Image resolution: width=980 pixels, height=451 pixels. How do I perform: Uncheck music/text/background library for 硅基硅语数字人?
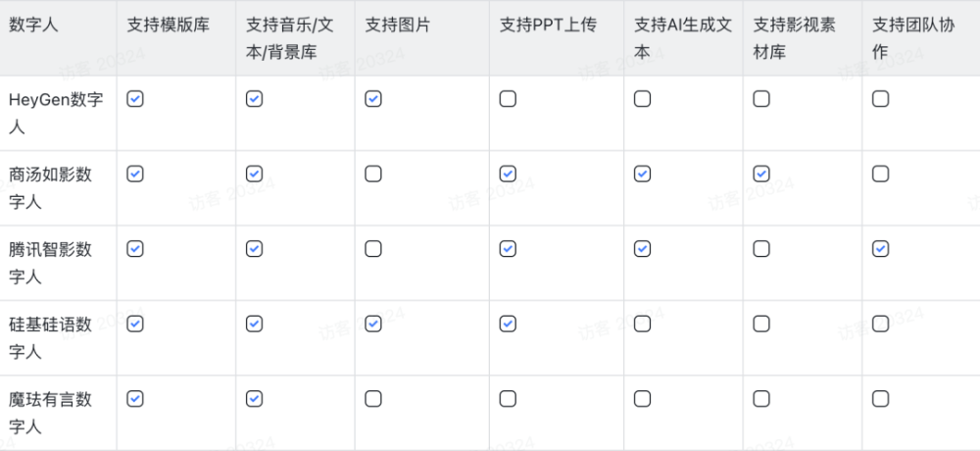point(254,324)
